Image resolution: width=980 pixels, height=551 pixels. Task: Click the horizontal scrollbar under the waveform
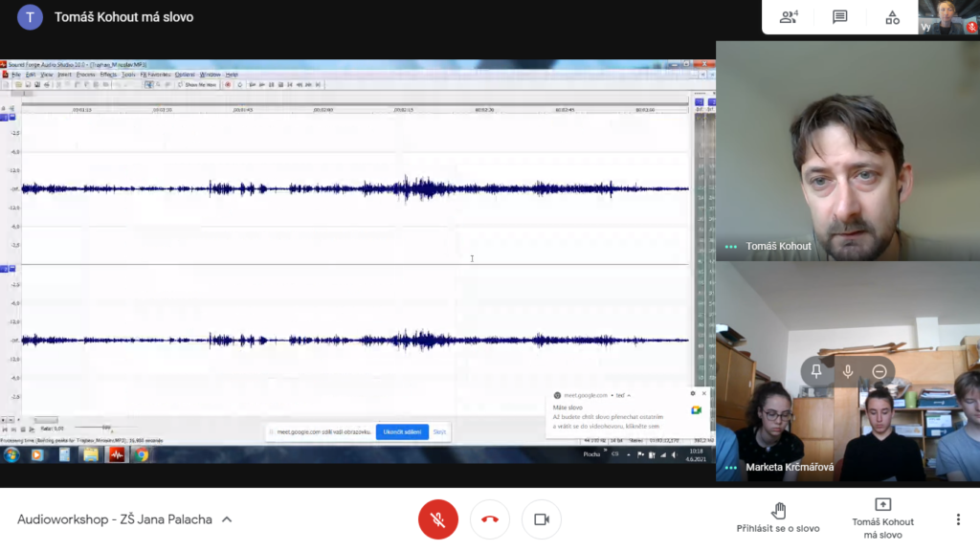[46, 420]
